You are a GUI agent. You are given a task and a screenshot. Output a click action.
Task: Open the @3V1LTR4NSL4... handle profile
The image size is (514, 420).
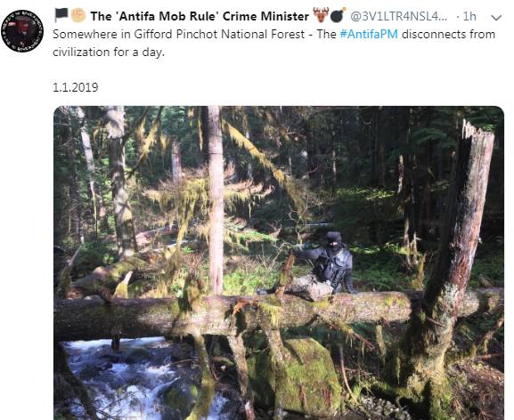click(x=398, y=16)
